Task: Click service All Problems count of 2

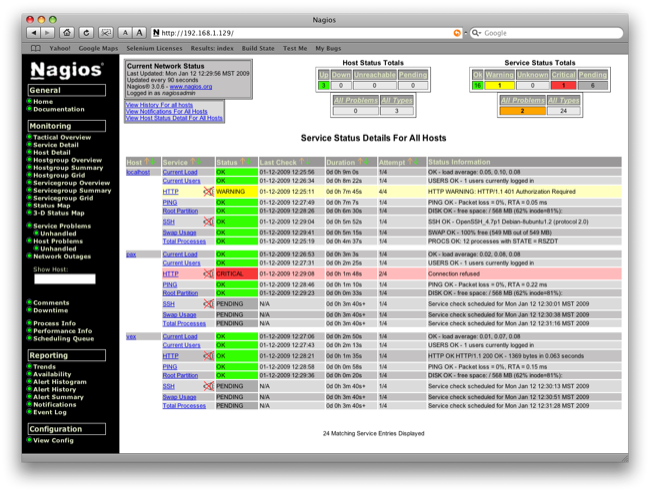Action: tap(522, 111)
